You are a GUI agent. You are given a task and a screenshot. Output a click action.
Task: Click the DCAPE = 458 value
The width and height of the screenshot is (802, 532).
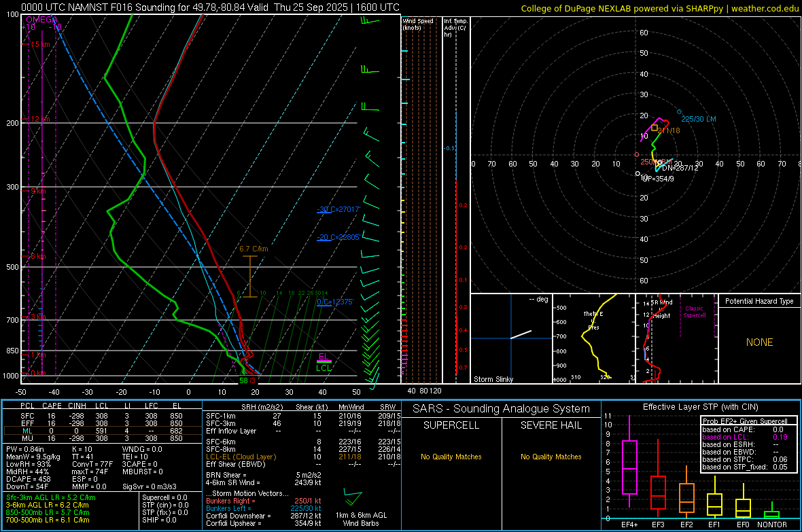click(x=28, y=479)
